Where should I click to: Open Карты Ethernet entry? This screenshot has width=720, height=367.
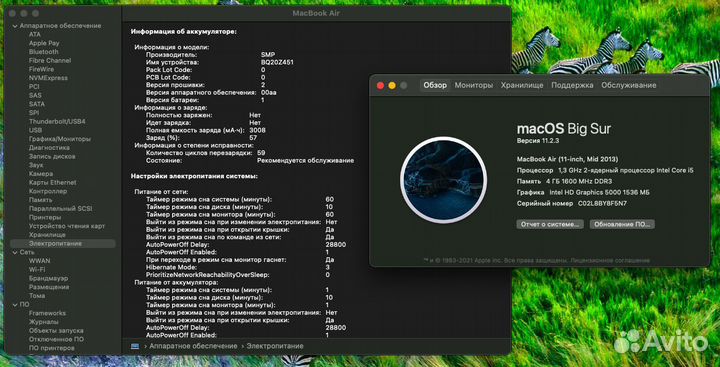pos(52,182)
